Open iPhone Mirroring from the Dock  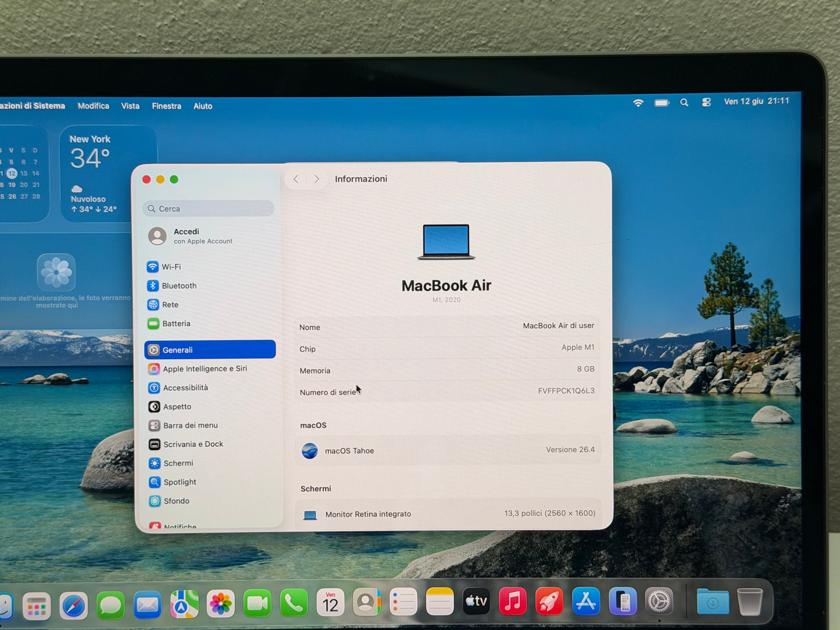tap(623, 602)
